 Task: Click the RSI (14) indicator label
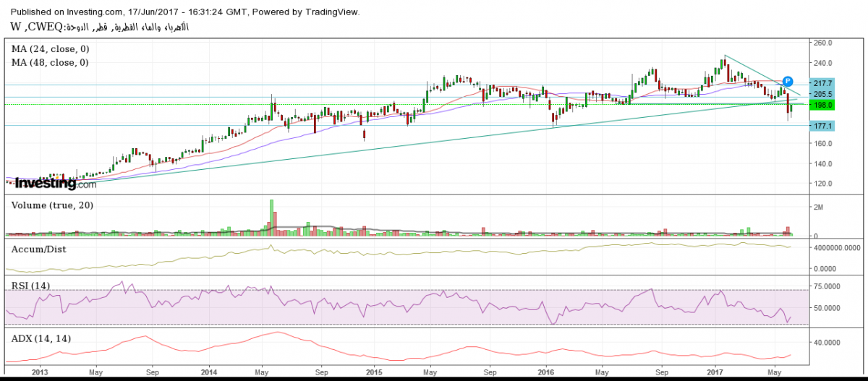point(30,286)
